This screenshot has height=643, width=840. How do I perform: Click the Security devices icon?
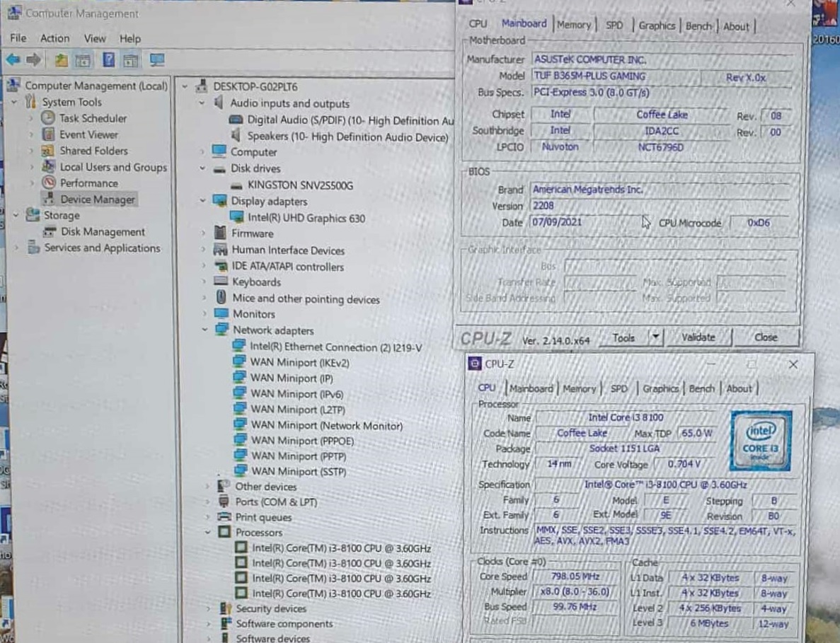(226, 608)
